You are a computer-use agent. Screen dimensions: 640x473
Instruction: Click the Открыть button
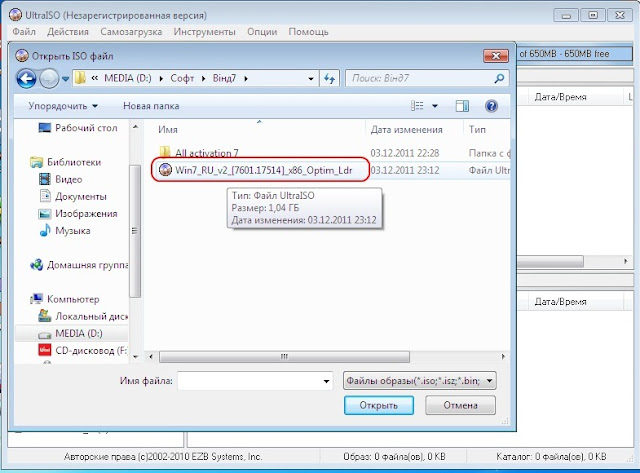coord(379,405)
